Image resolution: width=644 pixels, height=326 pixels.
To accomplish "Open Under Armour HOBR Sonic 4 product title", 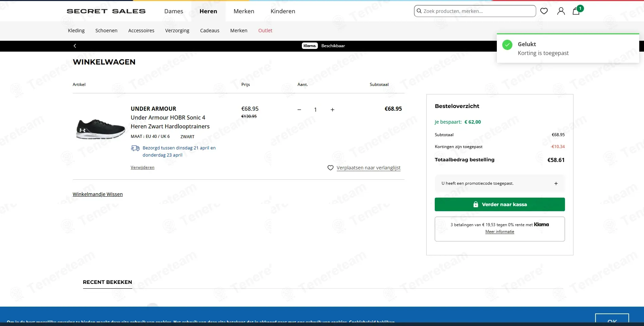I will point(170,122).
